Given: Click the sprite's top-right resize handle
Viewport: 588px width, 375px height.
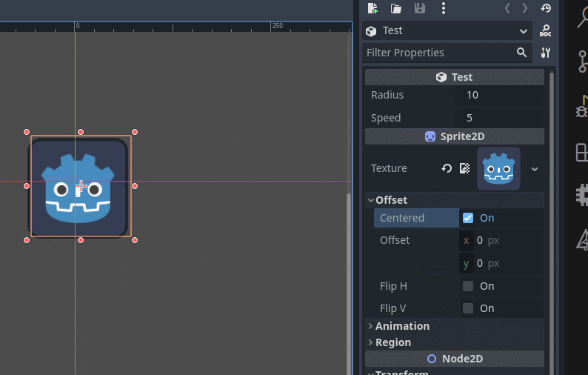Looking at the screenshot, I should tap(135, 132).
